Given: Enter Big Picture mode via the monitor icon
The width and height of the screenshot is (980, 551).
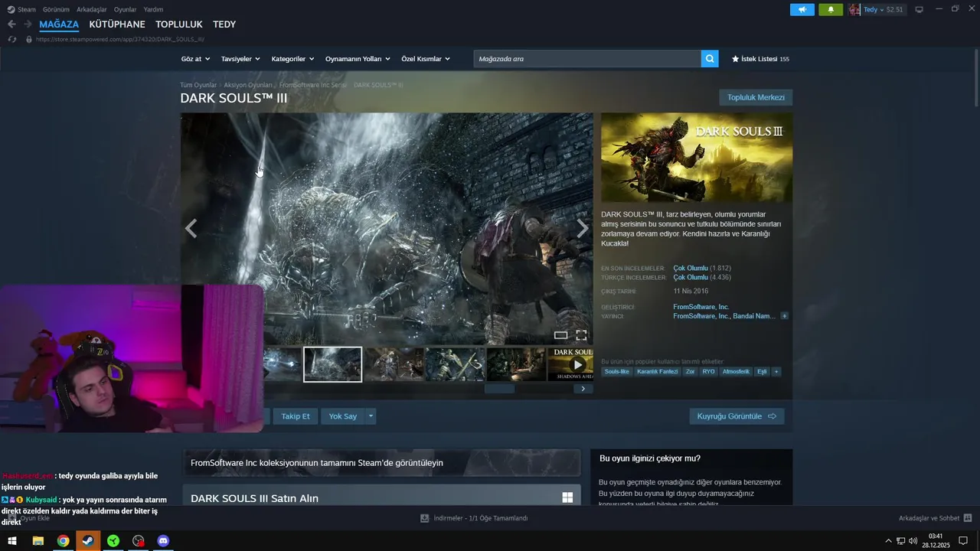Looking at the screenshot, I should (x=920, y=10).
